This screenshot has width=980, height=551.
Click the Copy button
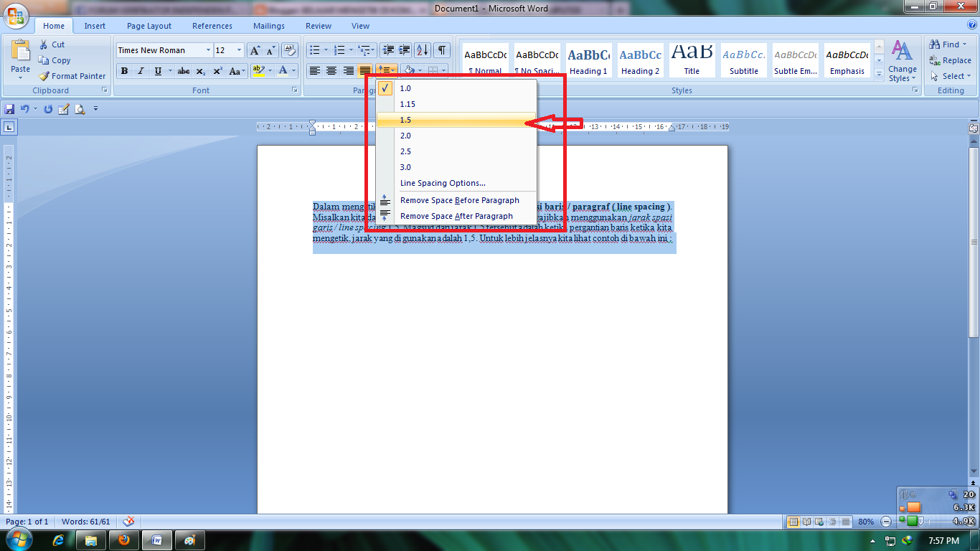coord(55,60)
